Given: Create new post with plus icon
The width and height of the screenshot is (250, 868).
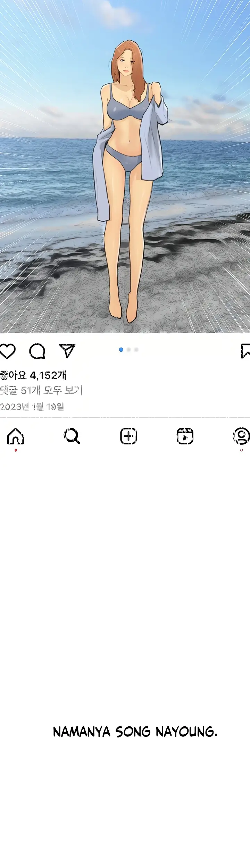Looking at the screenshot, I should (128, 436).
